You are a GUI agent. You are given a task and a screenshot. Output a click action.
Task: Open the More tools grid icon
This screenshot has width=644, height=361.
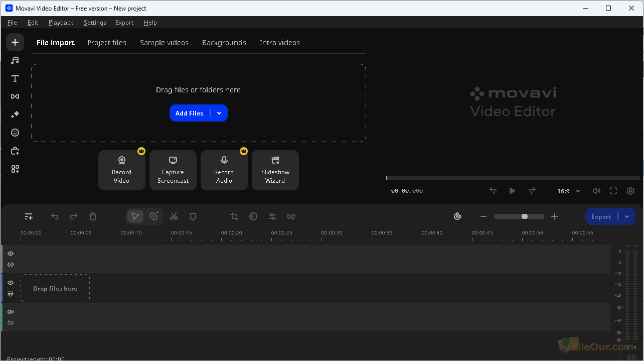pos(15,169)
